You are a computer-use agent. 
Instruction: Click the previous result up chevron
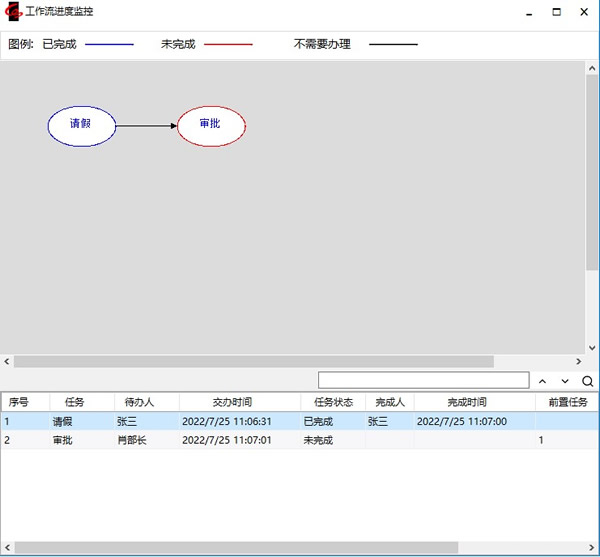pyautogui.click(x=542, y=381)
